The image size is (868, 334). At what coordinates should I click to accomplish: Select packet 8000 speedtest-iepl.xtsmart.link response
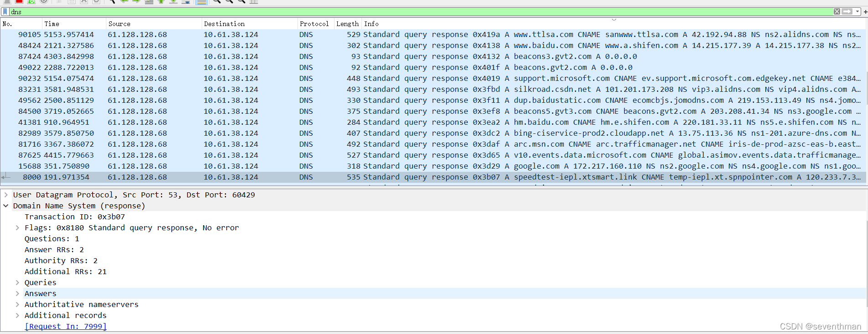[433, 177]
